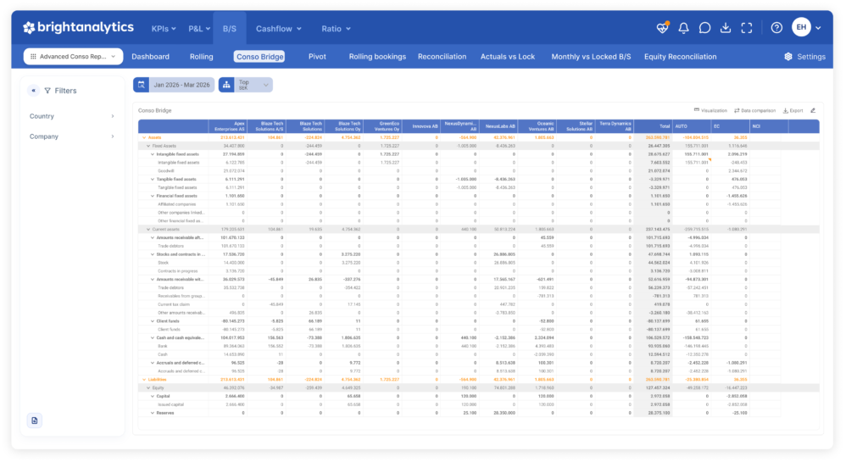Click the document icon at sidebar bottom
The image size is (868, 462).
pyautogui.click(x=34, y=420)
